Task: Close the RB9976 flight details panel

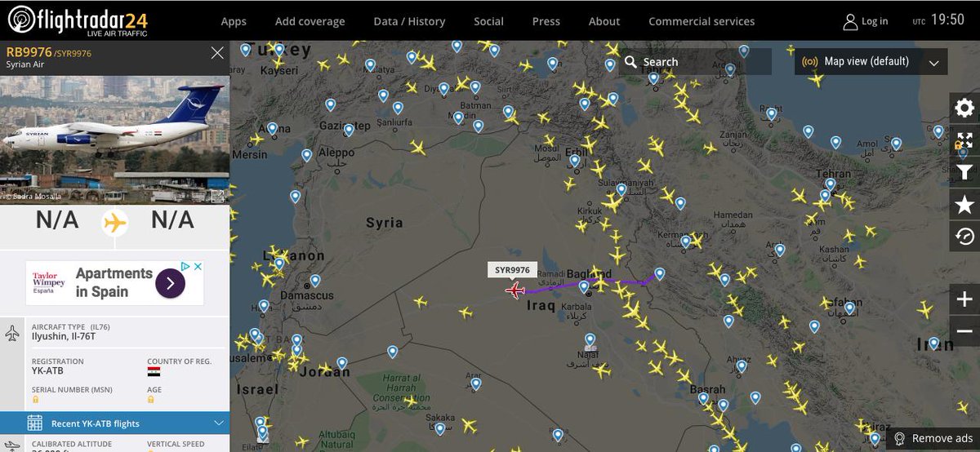Action: pos(217,53)
